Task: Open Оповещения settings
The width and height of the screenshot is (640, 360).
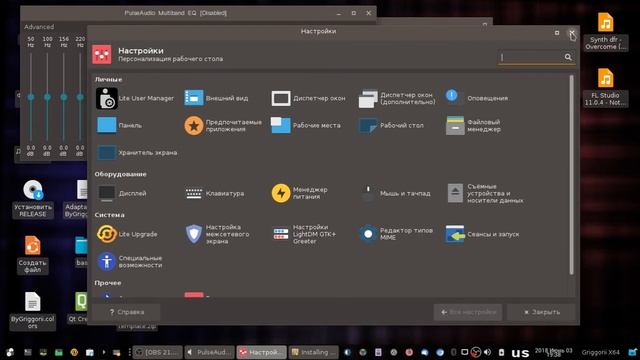Action: [477, 98]
